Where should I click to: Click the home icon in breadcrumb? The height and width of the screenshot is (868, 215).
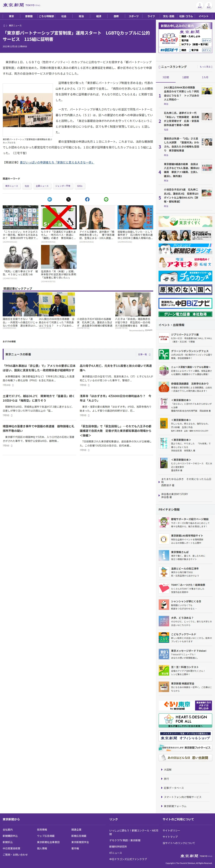[4, 26]
